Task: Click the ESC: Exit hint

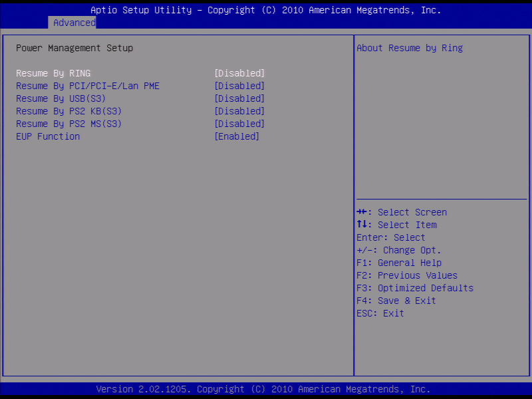Action: click(x=380, y=313)
